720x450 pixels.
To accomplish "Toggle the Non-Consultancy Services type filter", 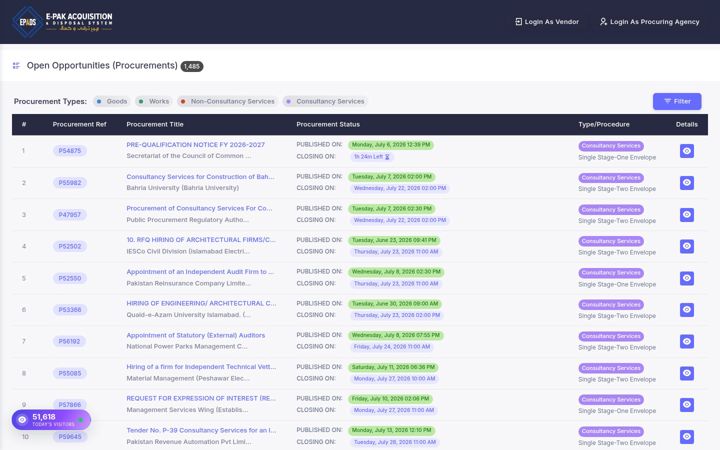I will (227, 101).
